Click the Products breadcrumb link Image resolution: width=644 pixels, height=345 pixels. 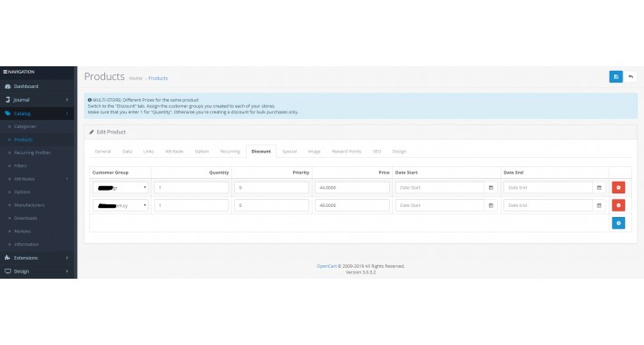click(158, 78)
